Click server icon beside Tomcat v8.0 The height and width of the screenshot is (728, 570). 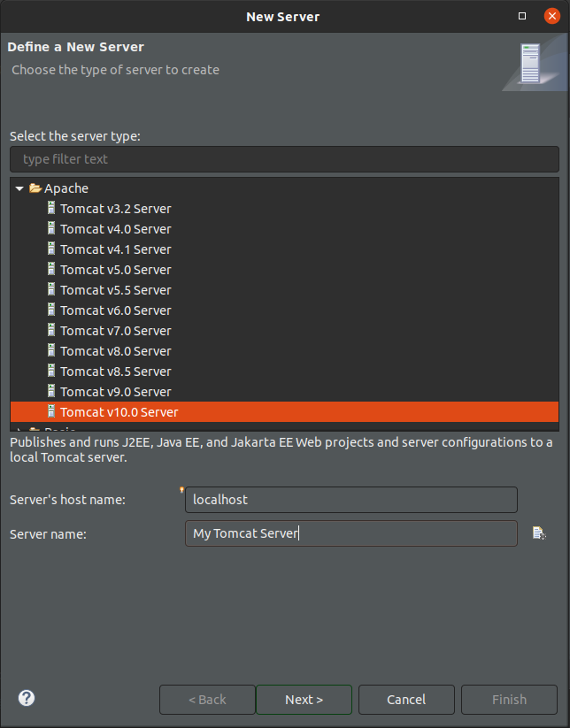(51, 350)
